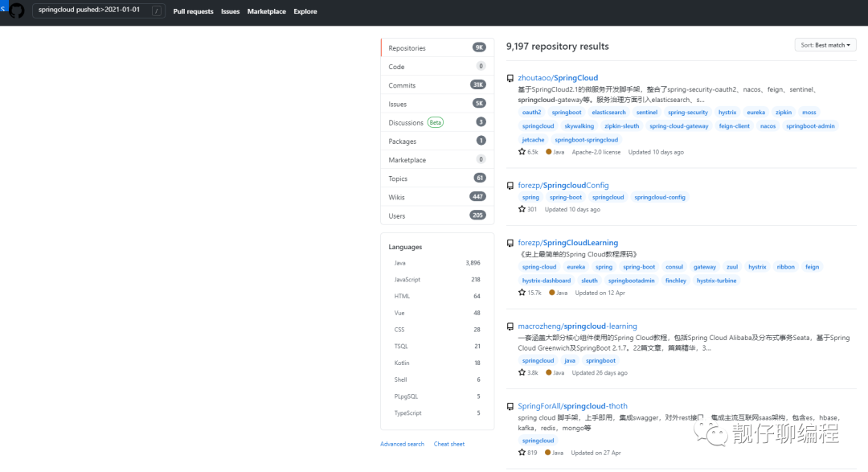Select the Topics results filter
Viewport: 868px width, 472px height.
(436, 179)
